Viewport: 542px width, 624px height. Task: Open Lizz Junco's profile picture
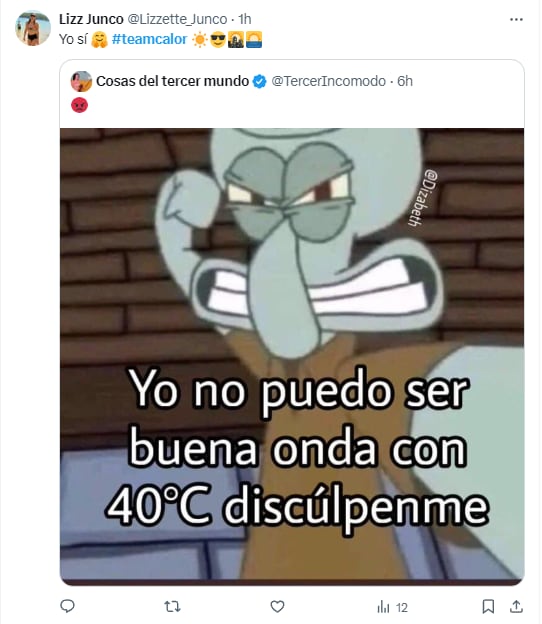coord(33,29)
